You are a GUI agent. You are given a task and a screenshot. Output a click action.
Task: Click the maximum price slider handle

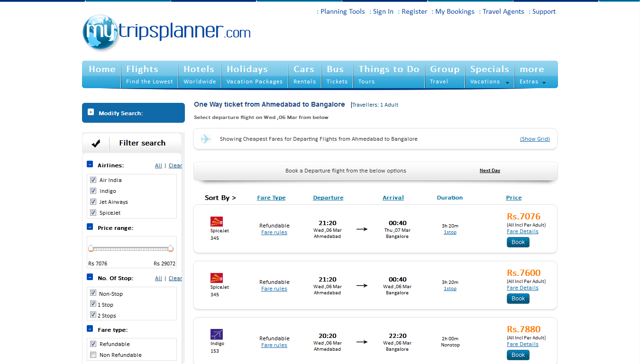(x=171, y=248)
